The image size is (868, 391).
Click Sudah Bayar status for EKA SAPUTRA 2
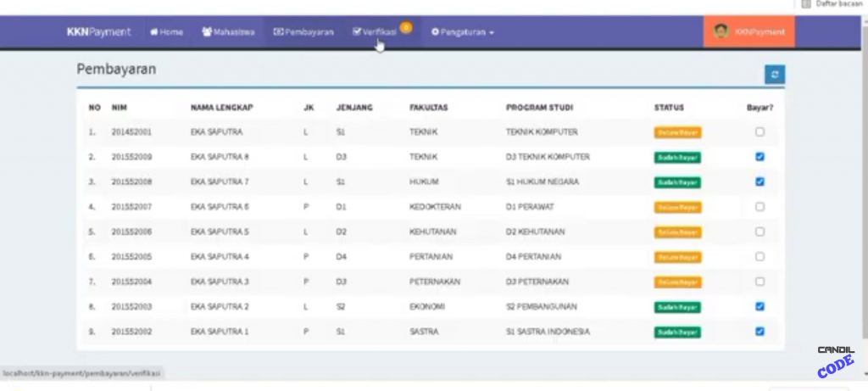click(x=677, y=307)
